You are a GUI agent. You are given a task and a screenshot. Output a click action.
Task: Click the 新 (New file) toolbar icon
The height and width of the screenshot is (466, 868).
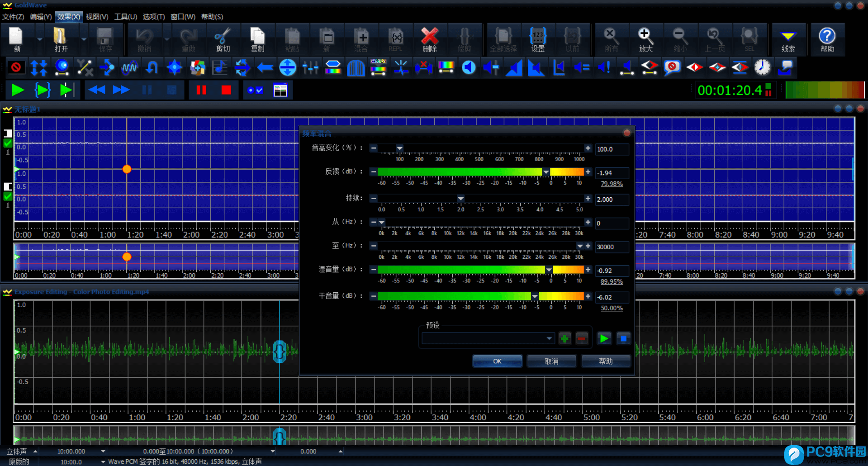pos(17,39)
